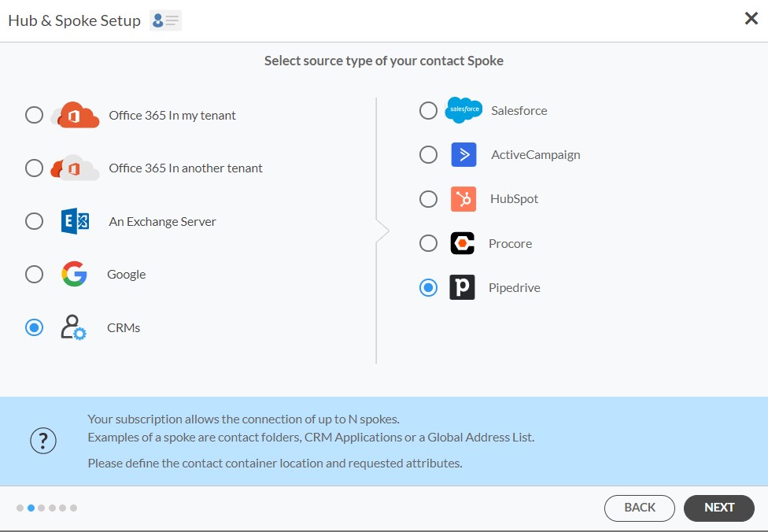Click the HubSpot orange logo
The height and width of the screenshot is (532, 768).
click(463, 199)
